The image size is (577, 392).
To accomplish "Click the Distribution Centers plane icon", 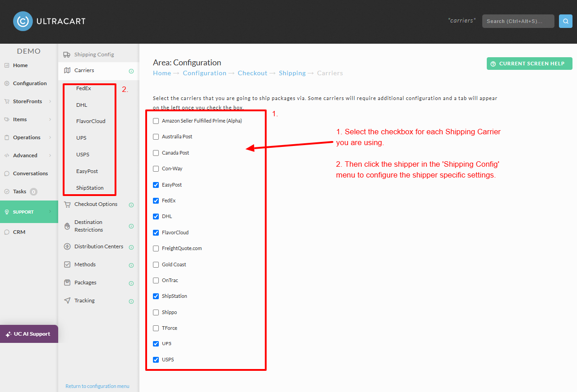I will click(x=67, y=246).
